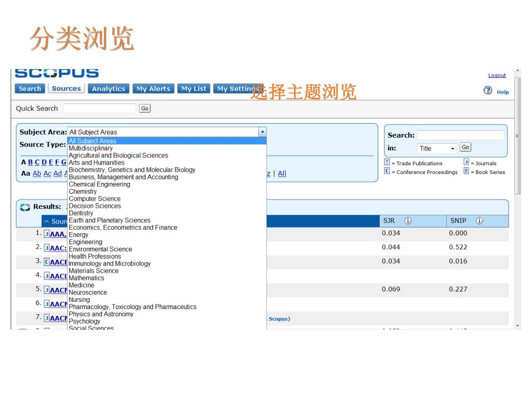
Task: Open My List tab
Action: [x=194, y=88]
